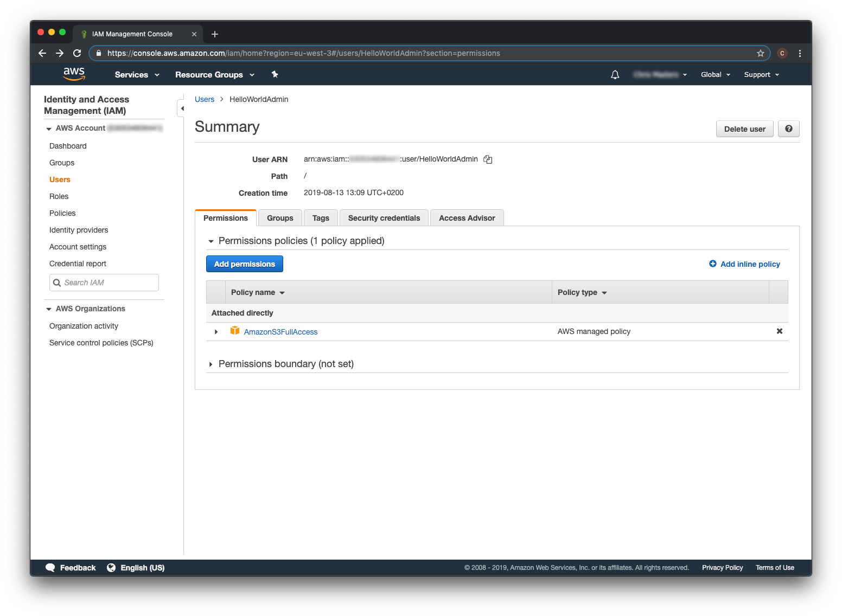Screen dimensions: 842x616
Task: Click the help question mark button
Action: 789,129
